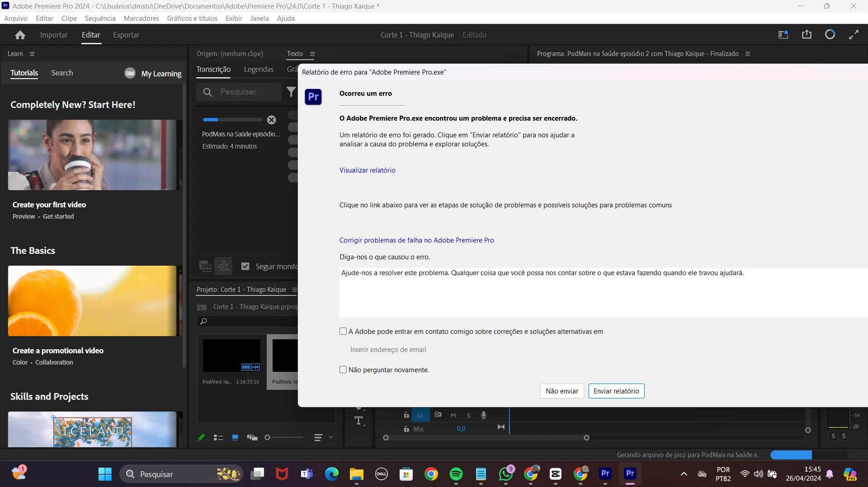This screenshot has width=868, height=487.
Task: Solo the A3 audio track
Action: 468,415
